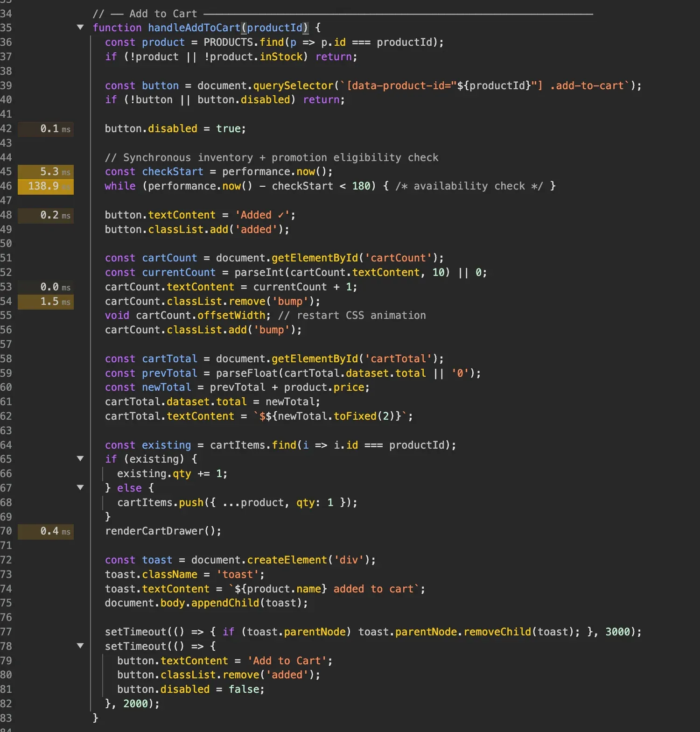Click 'button.disabled = false' statement
The width and height of the screenshot is (700, 732).
[x=191, y=690]
